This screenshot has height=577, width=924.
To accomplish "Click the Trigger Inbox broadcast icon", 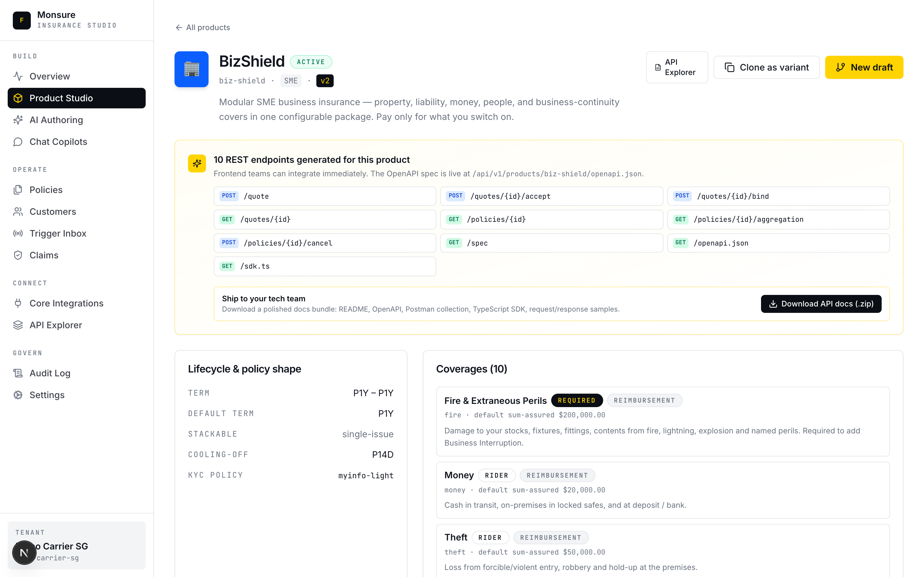I will click(18, 233).
